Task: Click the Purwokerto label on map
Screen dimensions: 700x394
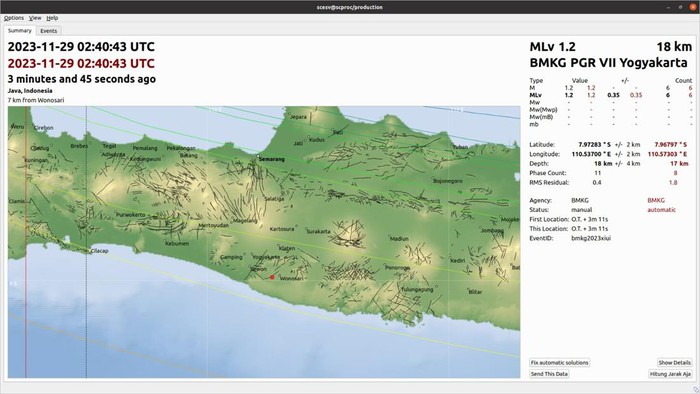Action: click(x=131, y=215)
